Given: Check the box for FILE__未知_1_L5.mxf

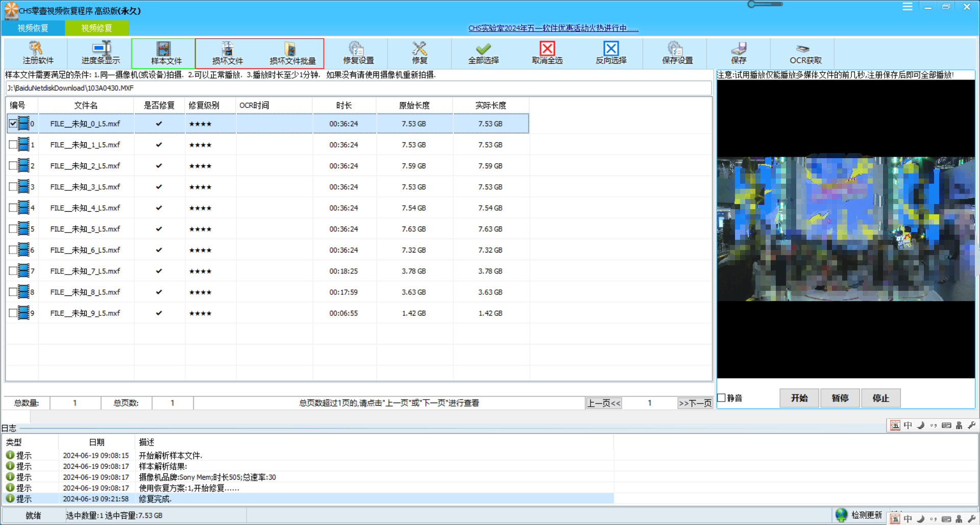Looking at the screenshot, I should (x=13, y=145).
